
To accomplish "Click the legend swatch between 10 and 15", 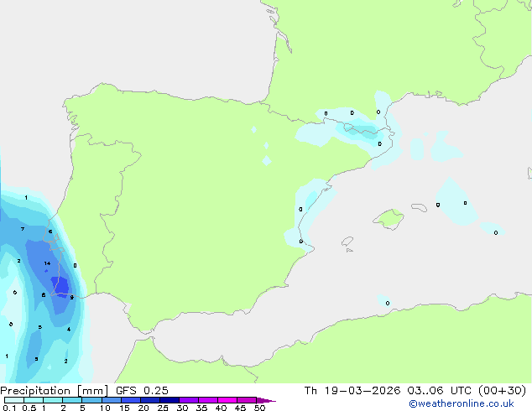I will pos(112,400).
